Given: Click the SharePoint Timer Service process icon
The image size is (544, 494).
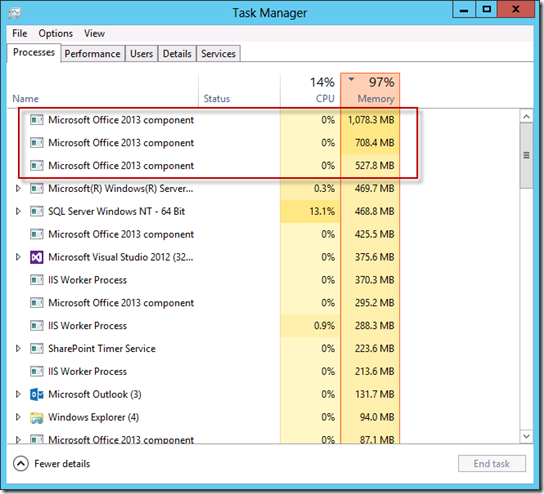Looking at the screenshot, I should tap(36, 348).
